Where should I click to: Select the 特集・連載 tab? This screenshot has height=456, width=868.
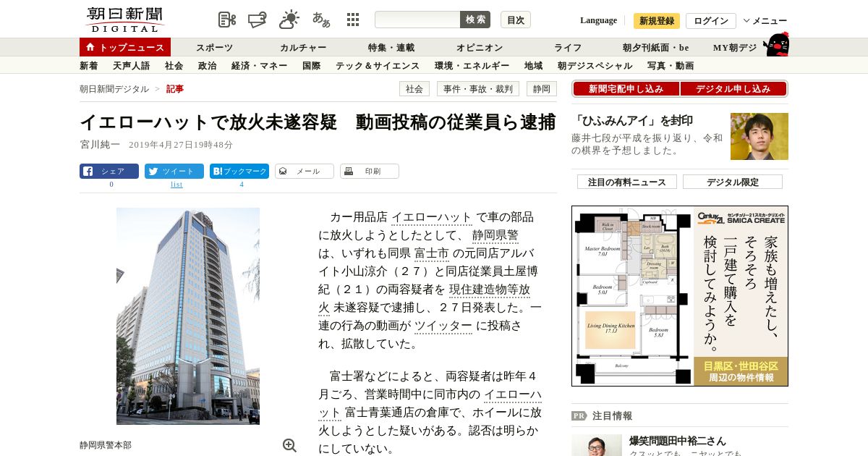[x=391, y=47]
